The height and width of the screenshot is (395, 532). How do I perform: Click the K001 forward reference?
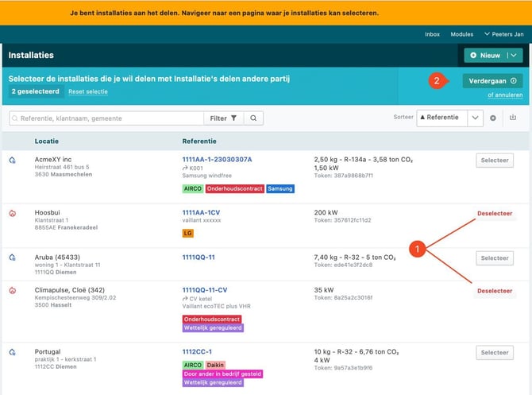pyautogui.click(x=193, y=168)
